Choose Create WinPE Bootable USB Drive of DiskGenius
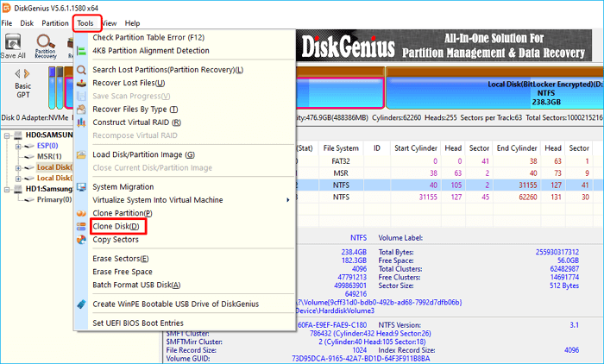Image resolution: width=604 pixels, height=364 pixels. click(x=176, y=304)
